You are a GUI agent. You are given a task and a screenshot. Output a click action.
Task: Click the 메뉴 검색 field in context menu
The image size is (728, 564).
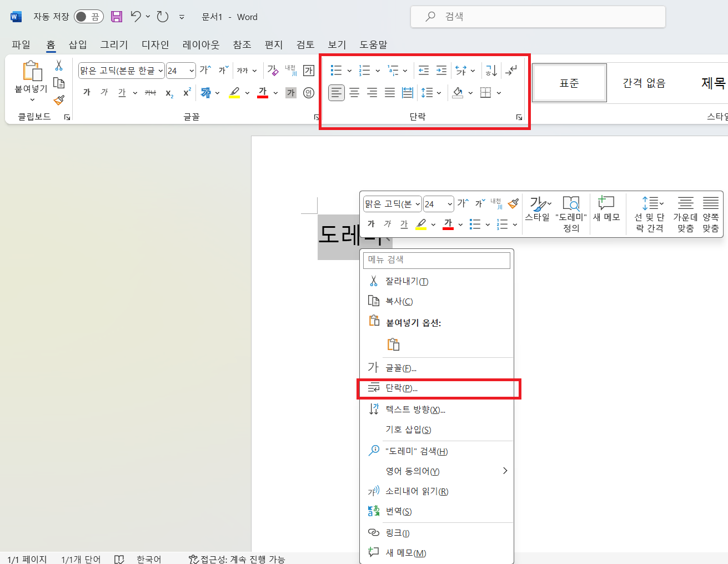point(436,260)
